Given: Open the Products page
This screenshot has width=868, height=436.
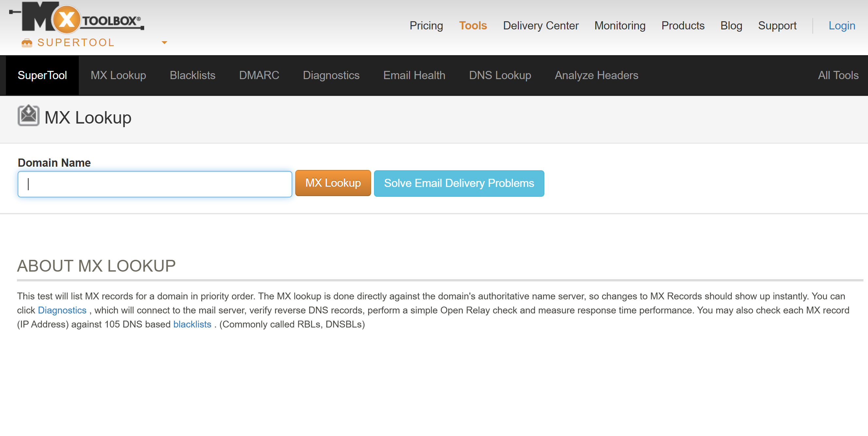Looking at the screenshot, I should [683, 25].
